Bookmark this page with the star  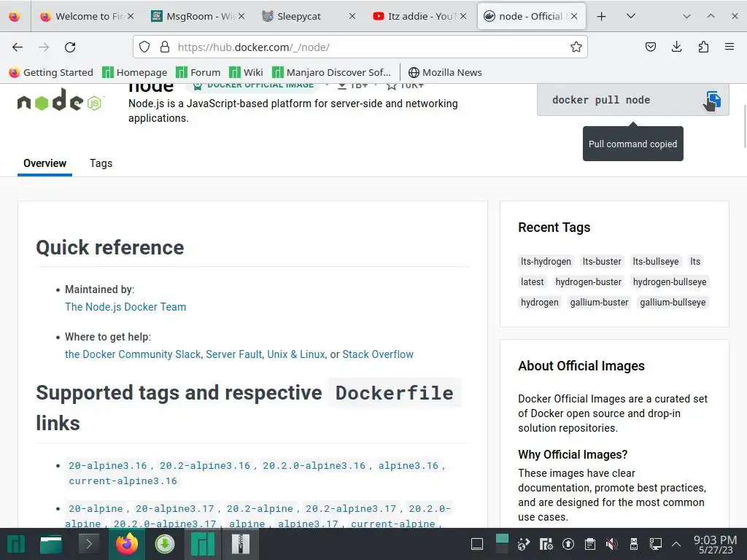(576, 47)
